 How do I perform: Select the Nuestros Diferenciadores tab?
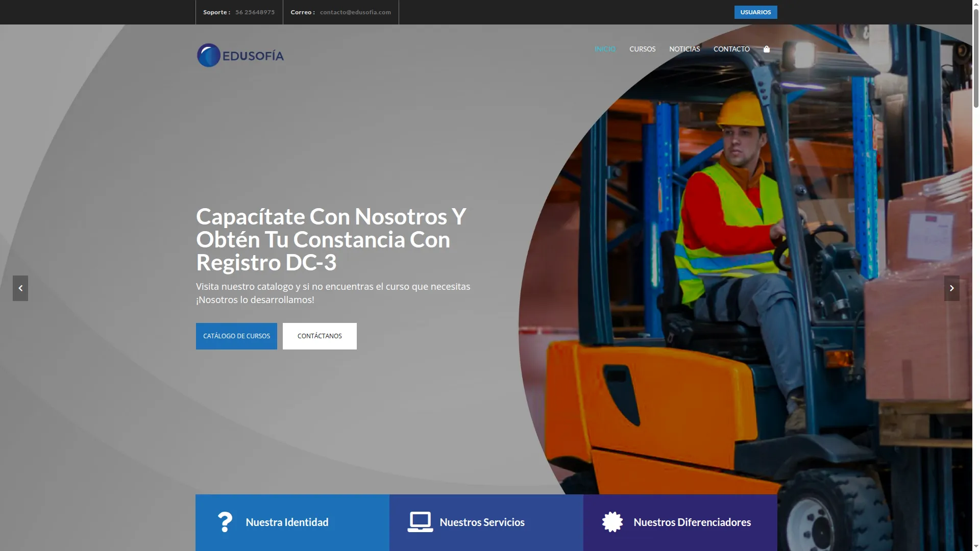pos(680,522)
